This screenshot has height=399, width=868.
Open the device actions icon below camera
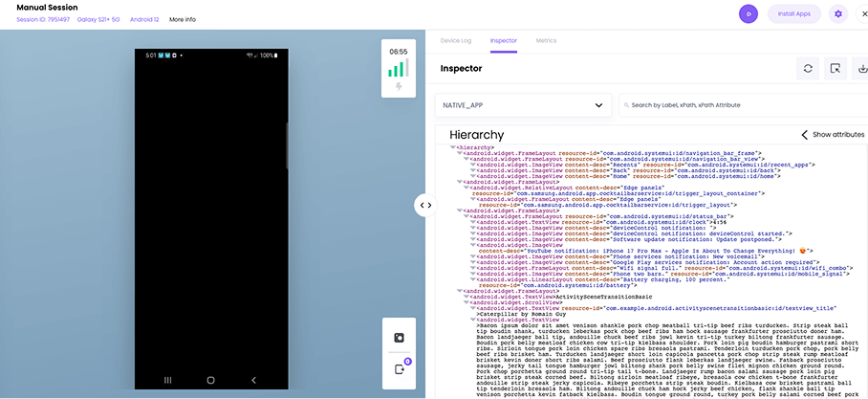400,368
